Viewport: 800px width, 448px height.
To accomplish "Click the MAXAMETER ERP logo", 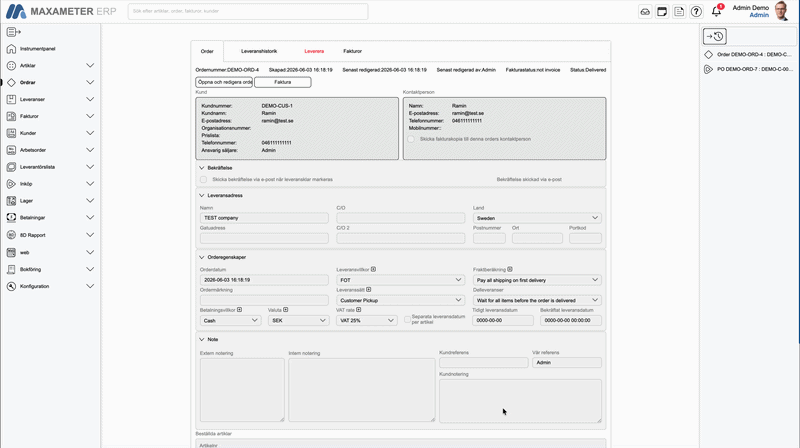I will coord(61,11).
